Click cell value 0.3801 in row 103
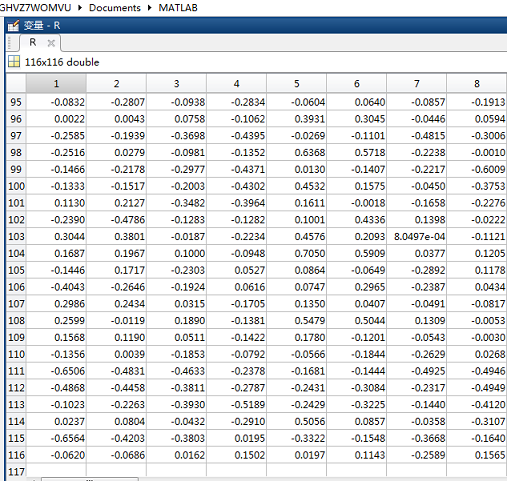Screen dimensions: 507x481 (x=116, y=236)
